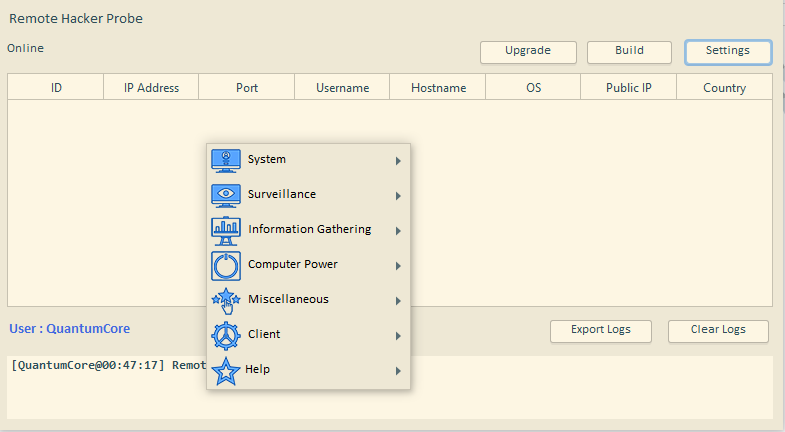Click the System monitor icon in context menu
The image size is (785, 432).
tap(226, 160)
